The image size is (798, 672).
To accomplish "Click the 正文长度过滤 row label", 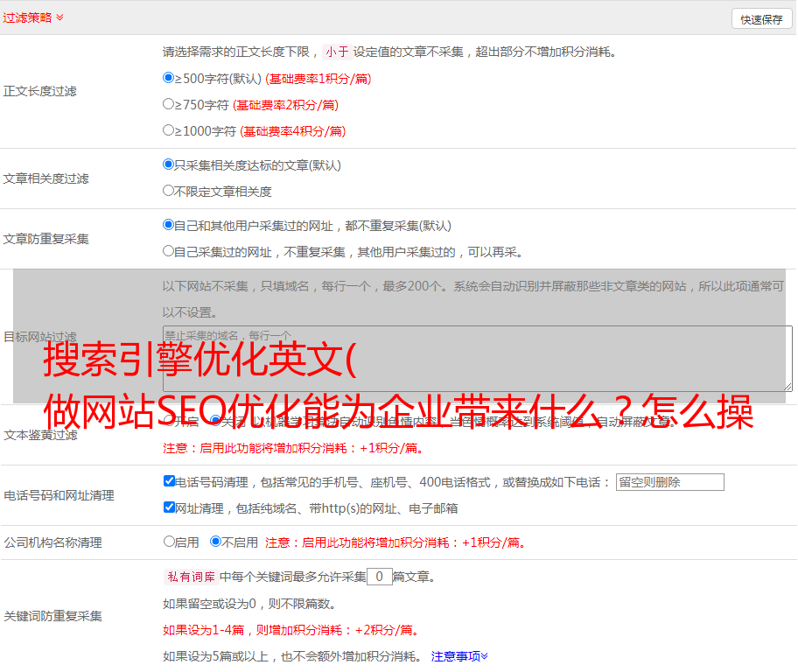I will (39, 91).
